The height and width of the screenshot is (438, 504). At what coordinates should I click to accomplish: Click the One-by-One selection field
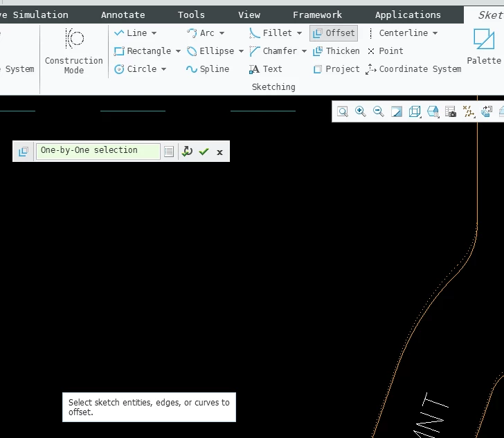click(x=98, y=152)
